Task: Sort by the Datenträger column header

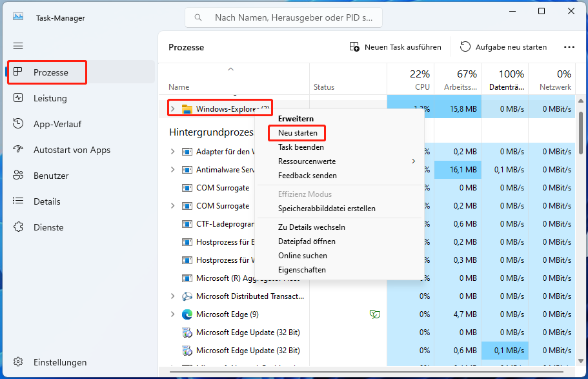Action: tap(505, 79)
